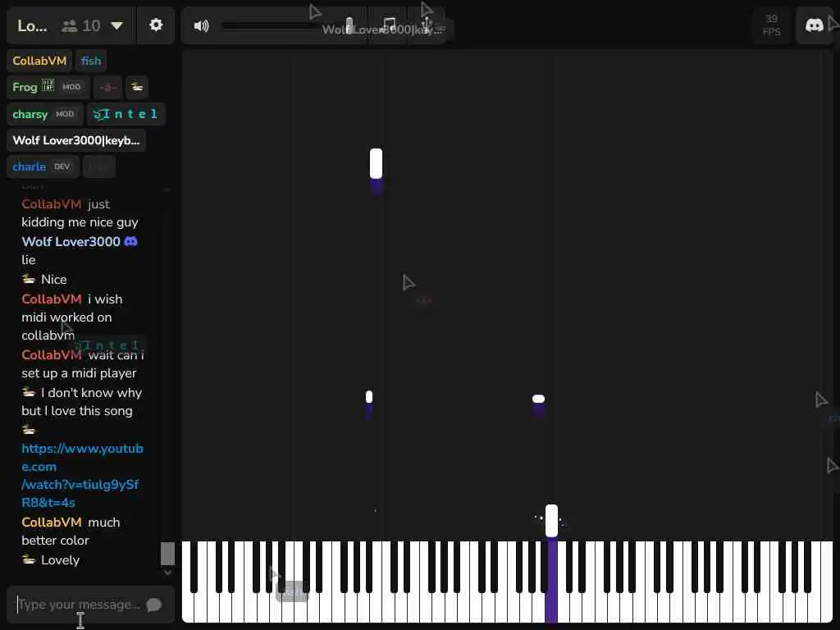840x630 pixels.
Task: Select the Frog MOD user chip
Action: pyautogui.click(x=48, y=87)
